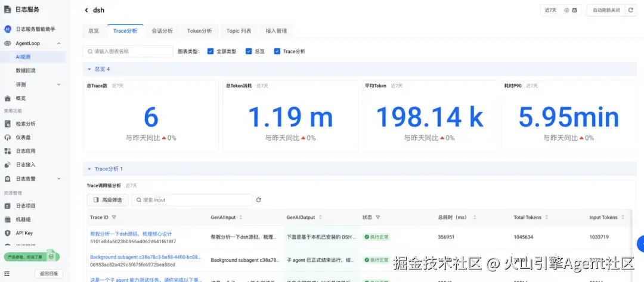Sort the 总耗时 (ms) column
644x282 pixels.
tap(475, 217)
